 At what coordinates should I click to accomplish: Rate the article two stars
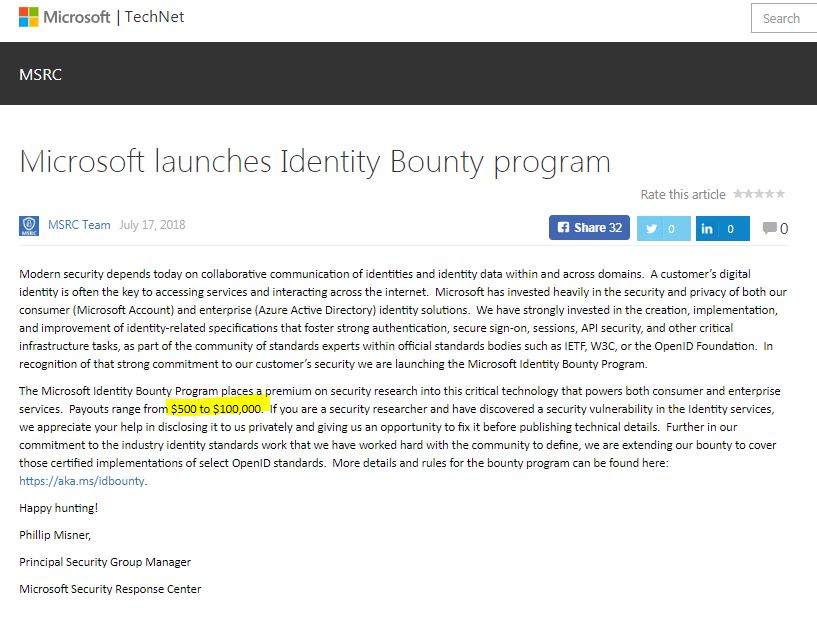(748, 194)
